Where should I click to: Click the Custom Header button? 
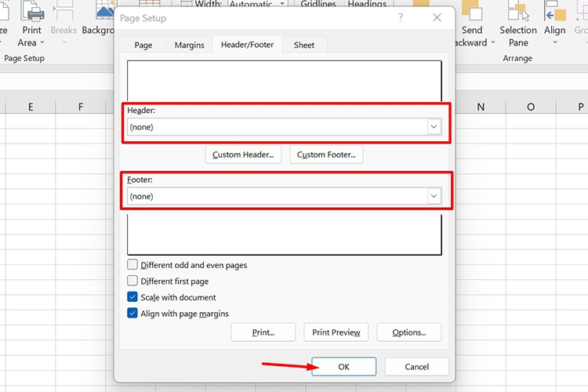[x=243, y=154]
